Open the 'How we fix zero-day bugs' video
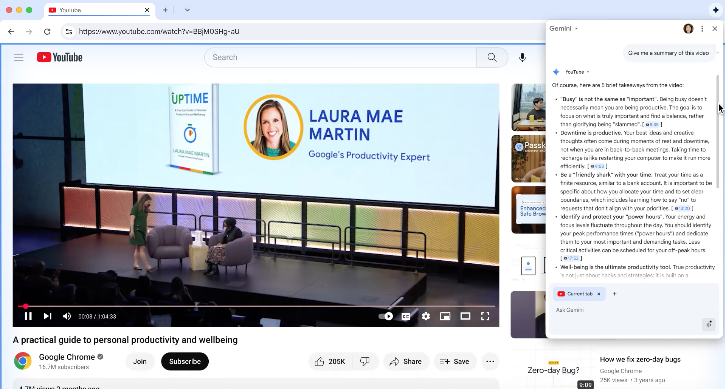 point(640,359)
